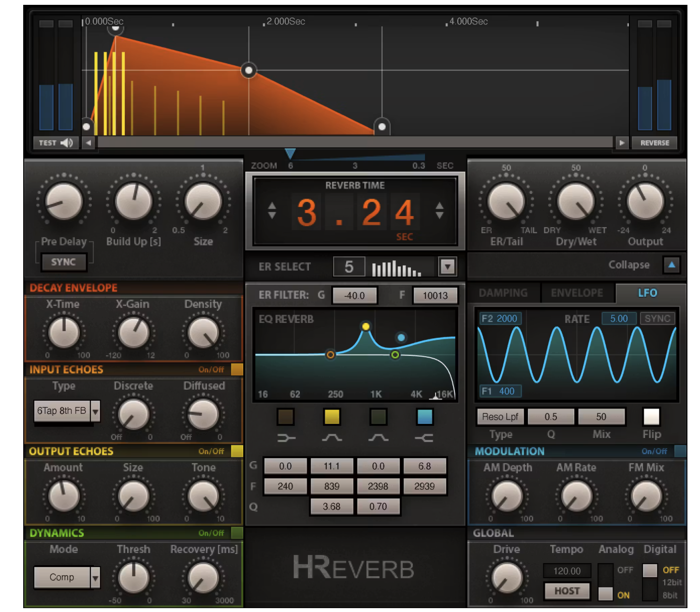Click the TEST speaker button
The height and width of the screenshot is (612, 700).
pos(56,143)
